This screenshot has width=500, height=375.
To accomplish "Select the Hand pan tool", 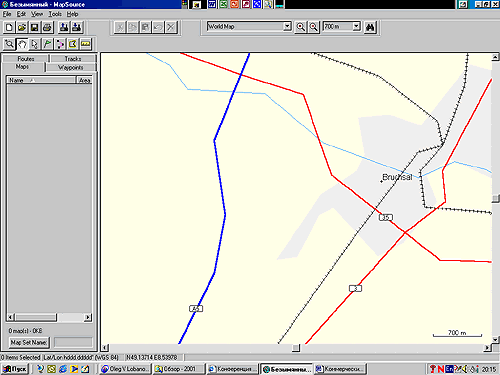I will point(22,44).
